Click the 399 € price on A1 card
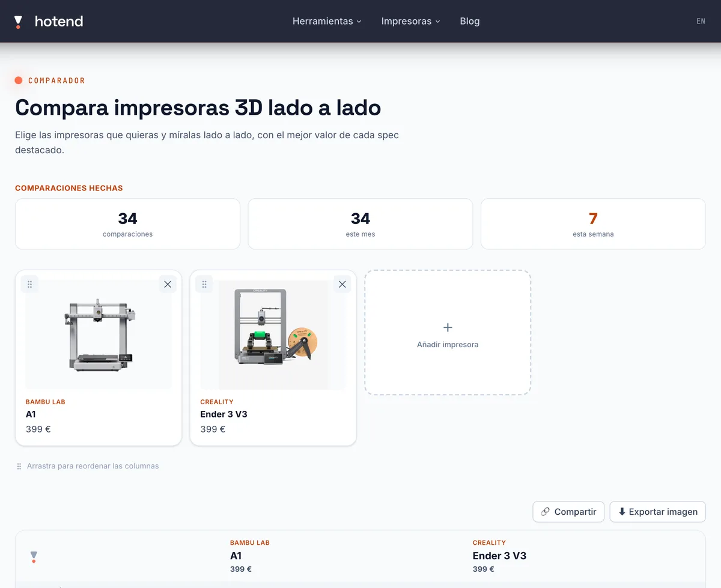 point(38,429)
